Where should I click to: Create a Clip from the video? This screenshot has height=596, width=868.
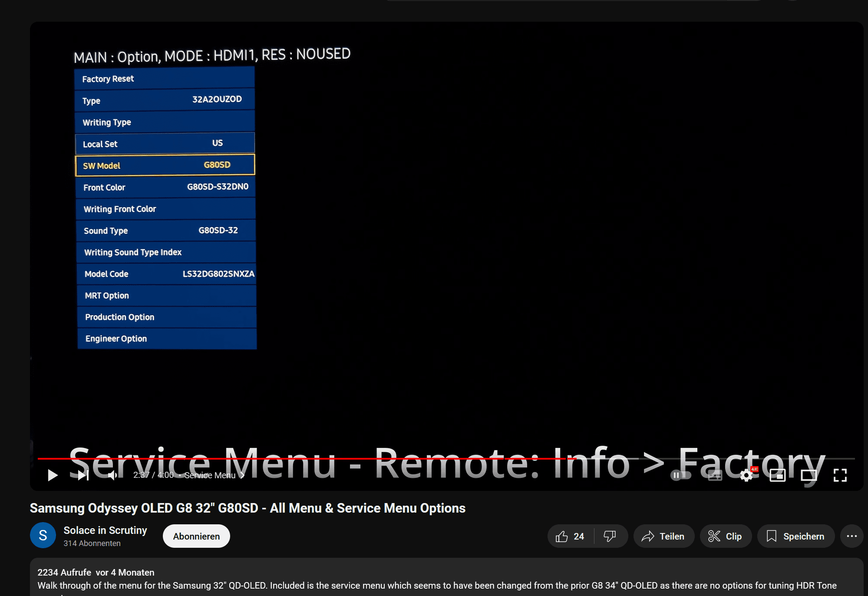(725, 536)
